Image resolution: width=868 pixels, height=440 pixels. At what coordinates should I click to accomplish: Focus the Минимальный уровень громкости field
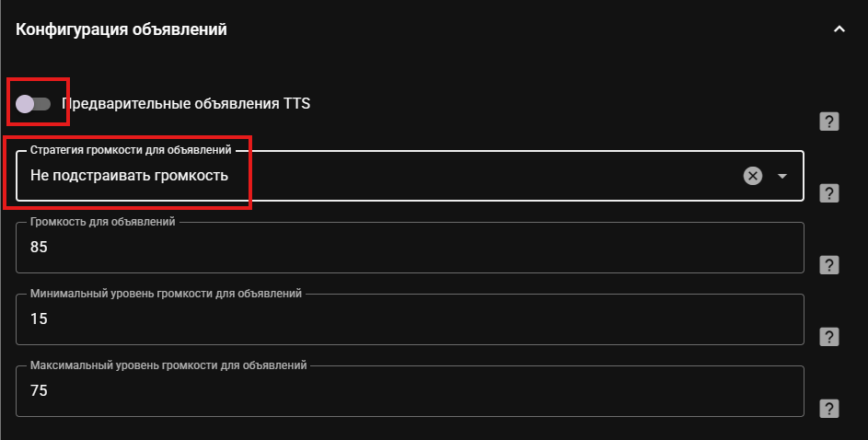(410, 319)
